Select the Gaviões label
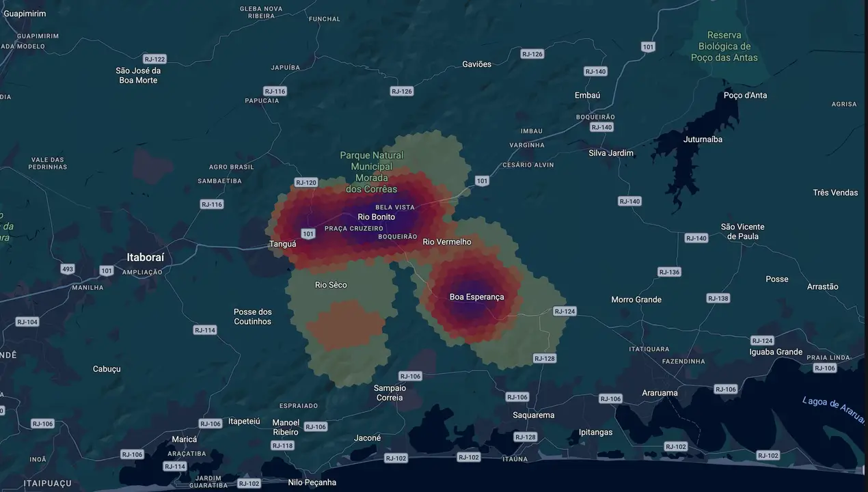The image size is (868, 492). [477, 64]
